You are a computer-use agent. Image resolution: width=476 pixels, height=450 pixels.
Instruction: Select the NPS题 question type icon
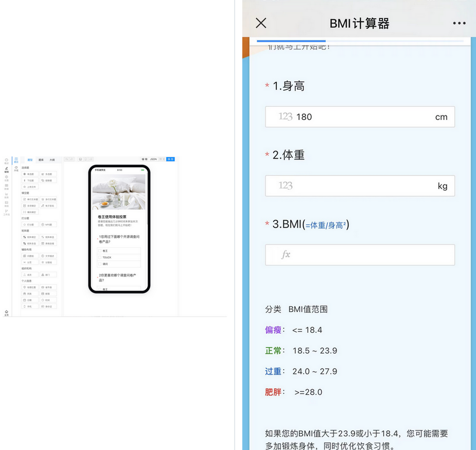[x=49, y=224]
